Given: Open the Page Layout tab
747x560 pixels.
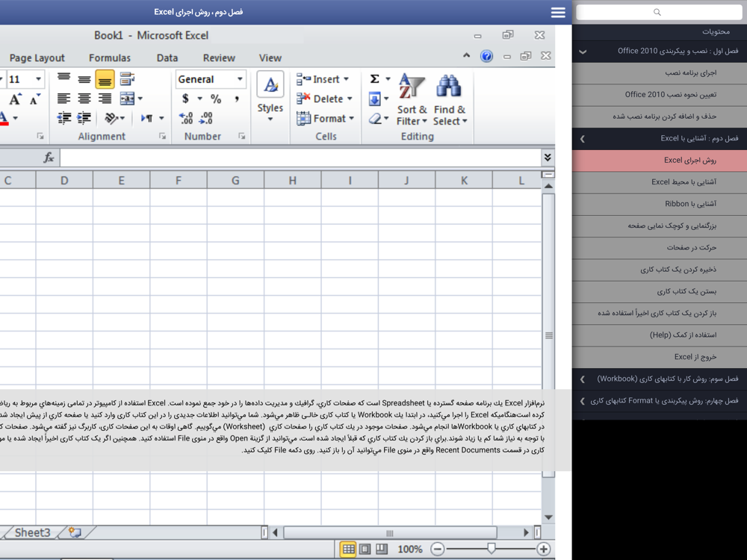Looking at the screenshot, I should (37, 57).
